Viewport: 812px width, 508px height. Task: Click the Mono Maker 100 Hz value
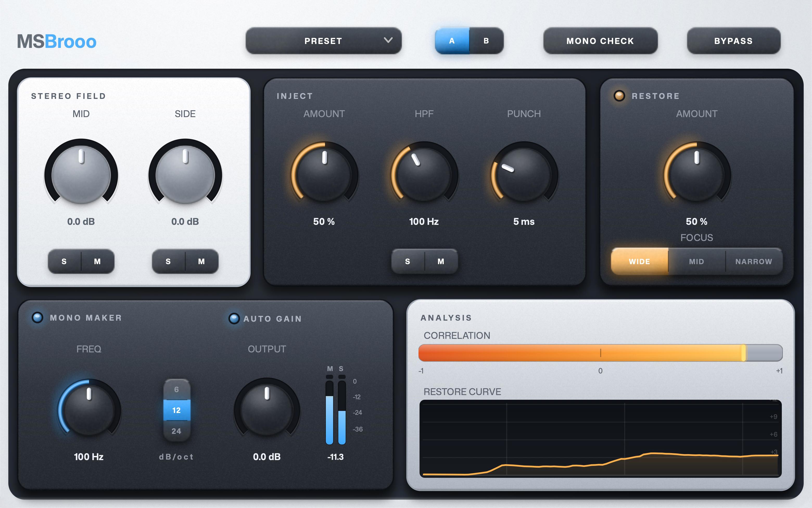pos(89,457)
